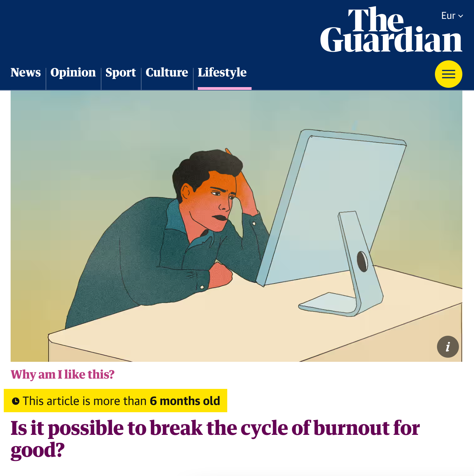Click the chevron next to Eur
Screen dimensions: 474x476
[461, 16]
